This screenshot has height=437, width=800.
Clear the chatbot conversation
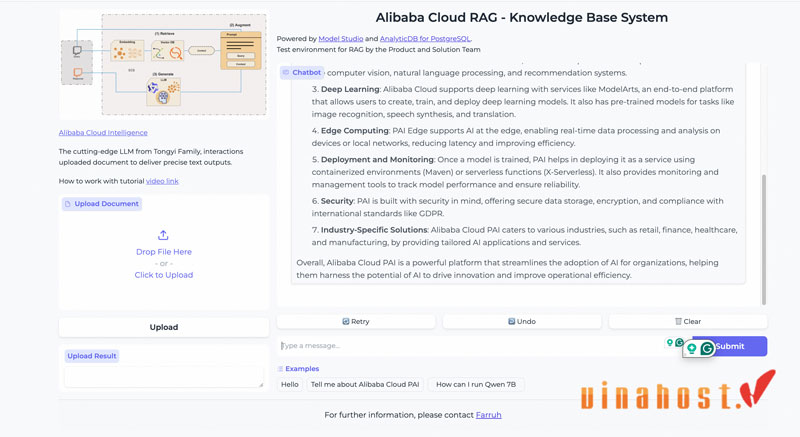point(688,321)
